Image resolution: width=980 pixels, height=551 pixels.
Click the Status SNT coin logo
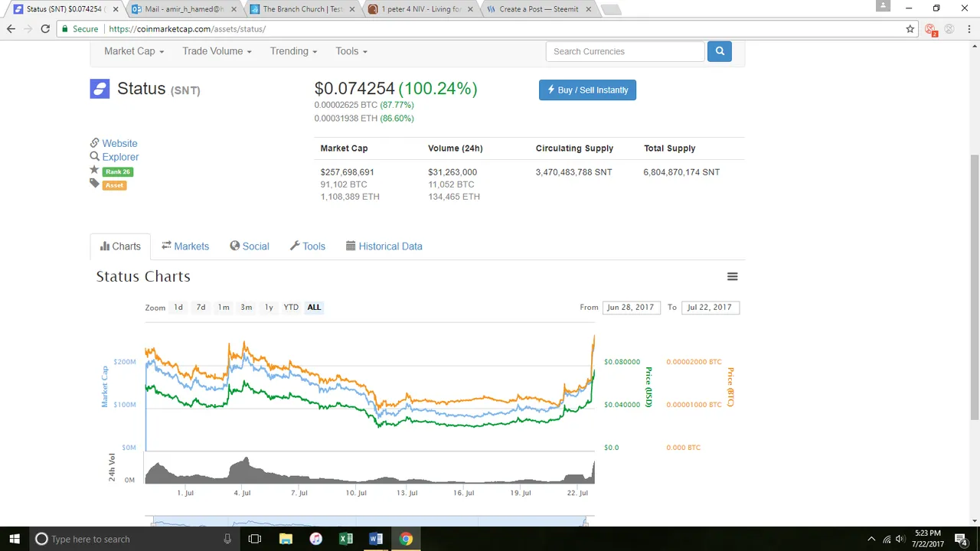(100, 89)
